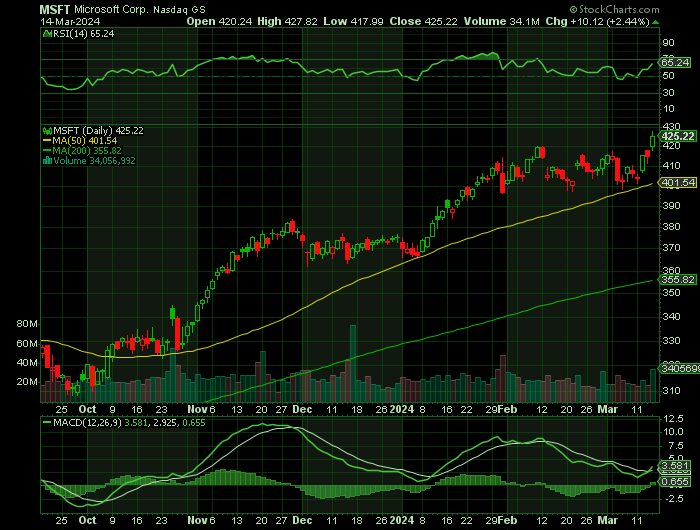Click the 20M volume axis label
This screenshot has height=530, width=700.
[x=27, y=382]
